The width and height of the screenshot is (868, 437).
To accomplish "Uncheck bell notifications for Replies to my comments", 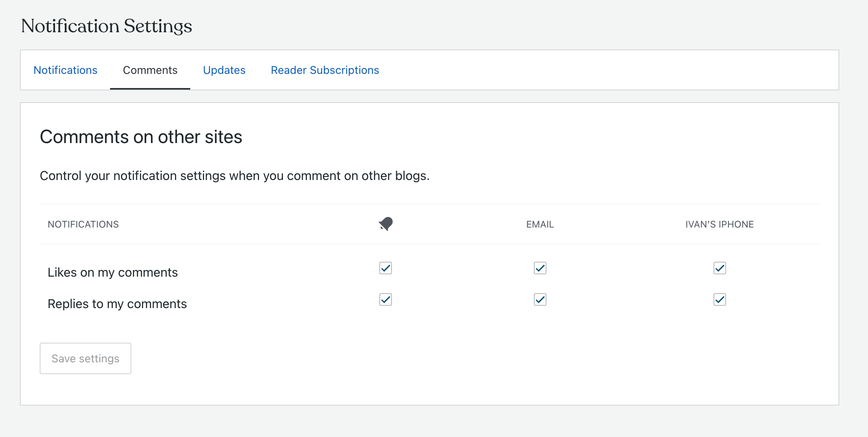I will tap(386, 299).
